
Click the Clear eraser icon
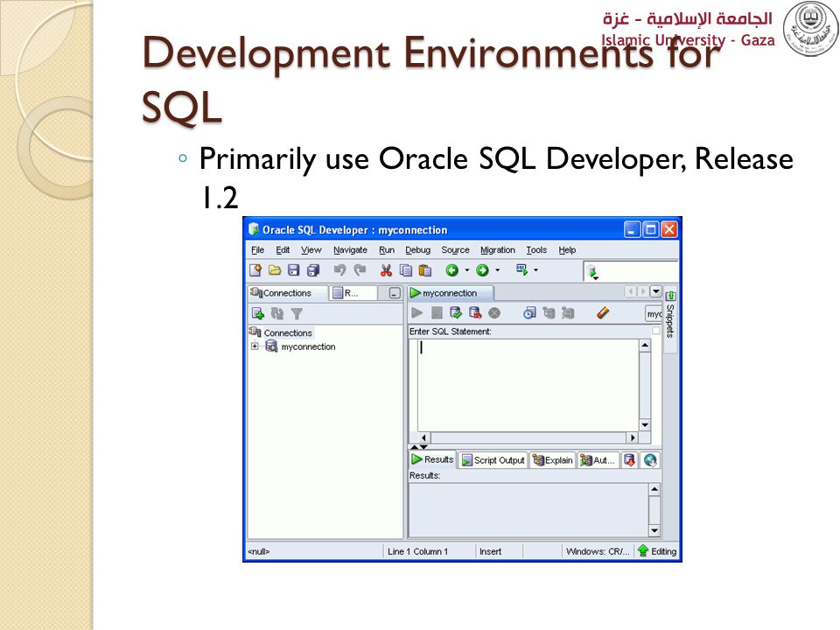coord(603,313)
